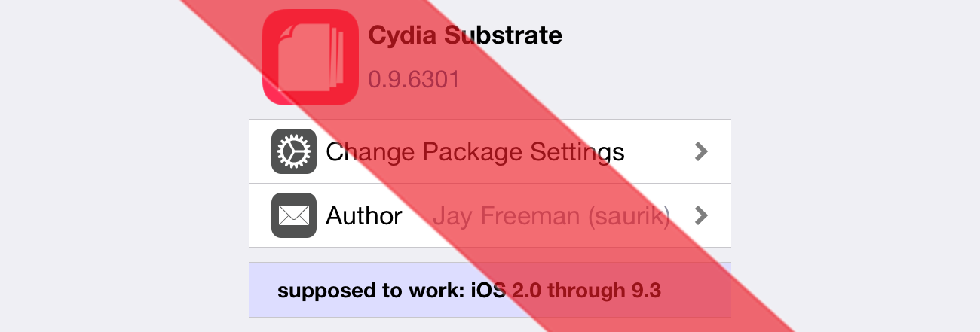The width and height of the screenshot is (980, 332).
Task: Select the version number 0.9.6301
Action: (414, 79)
